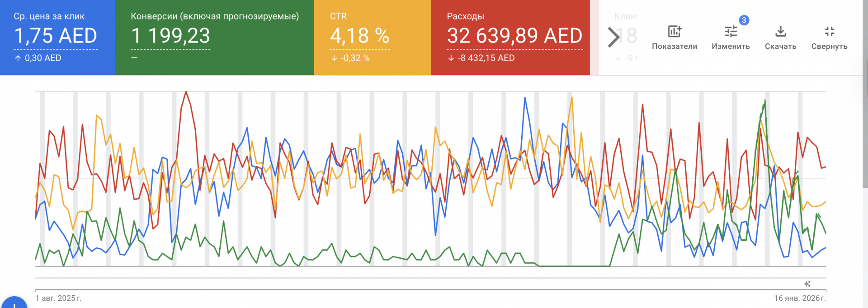The width and height of the screenshot is (868, 308).
Task: Open the Показатели metrics chart icon
Action: 674,32
